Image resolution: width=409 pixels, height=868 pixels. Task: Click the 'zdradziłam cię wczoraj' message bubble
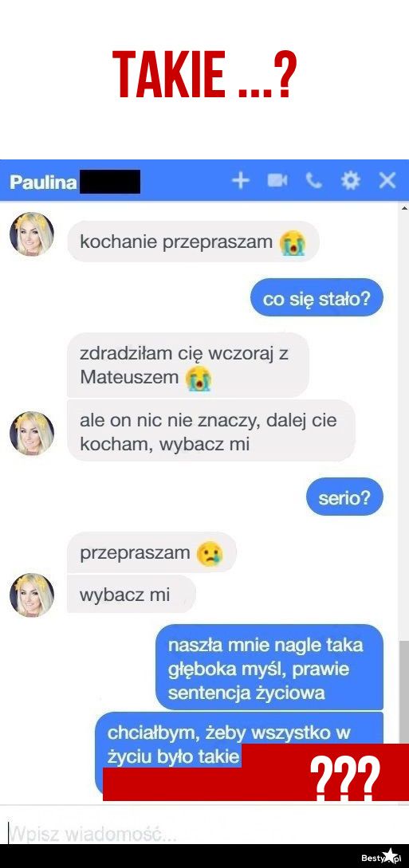pyautogui.click(x=188, y=365)
